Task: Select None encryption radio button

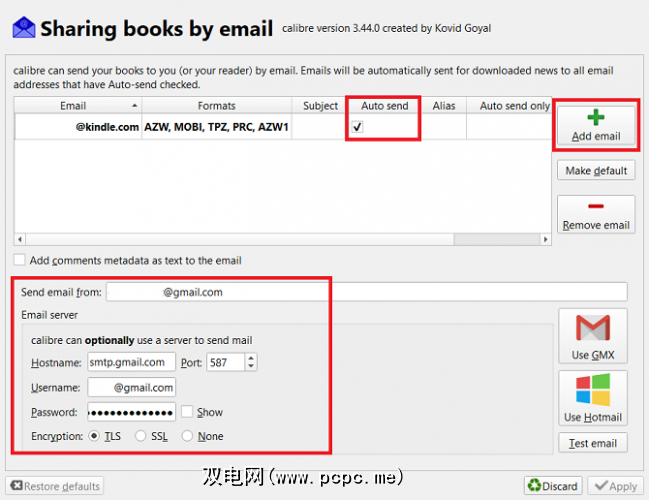Action: [x=187, y=436]
